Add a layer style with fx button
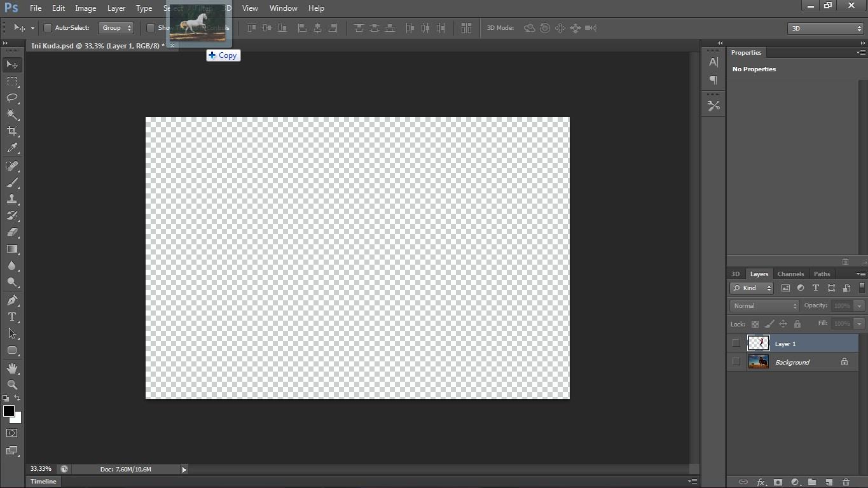The image size is (868, 488). coord(760,482)
